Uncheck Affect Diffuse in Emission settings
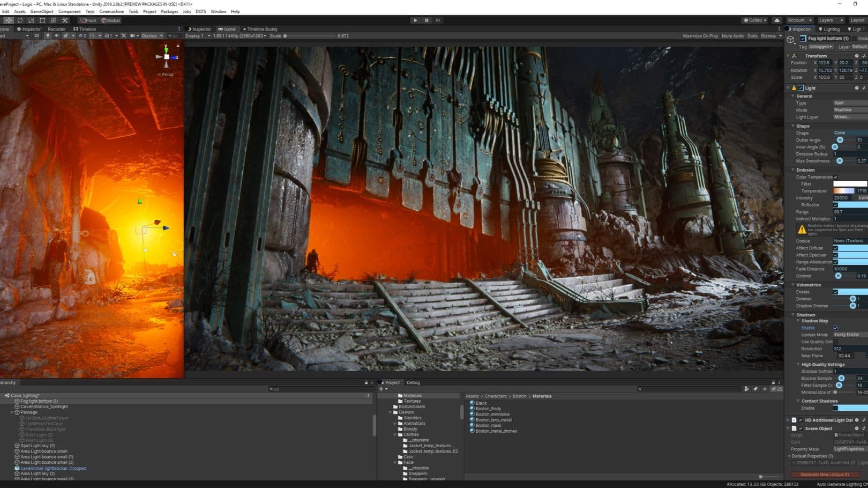The height and width of the screenshot is (488, 868). pos(835,248)
